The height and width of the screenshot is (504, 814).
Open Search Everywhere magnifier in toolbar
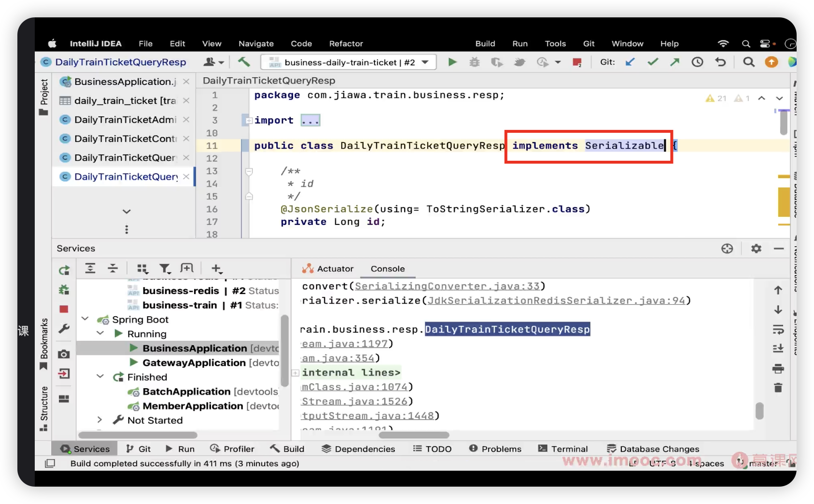749,62
